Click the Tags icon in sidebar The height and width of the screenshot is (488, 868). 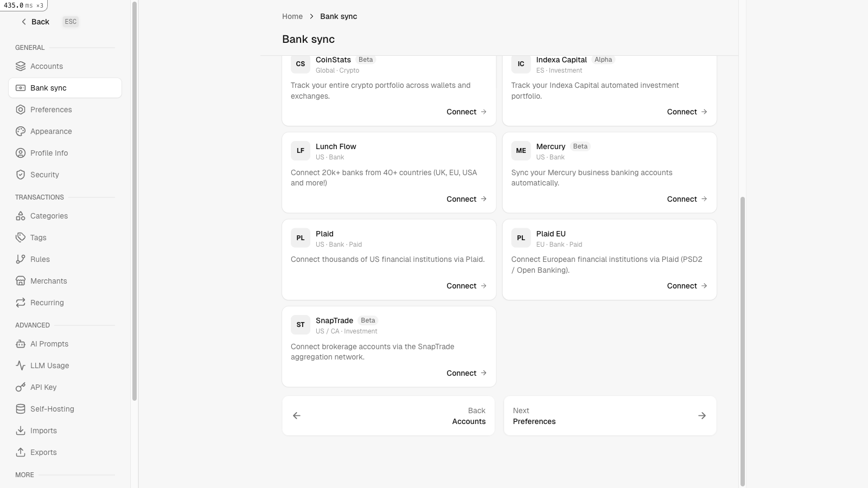[x=21, y=237]
